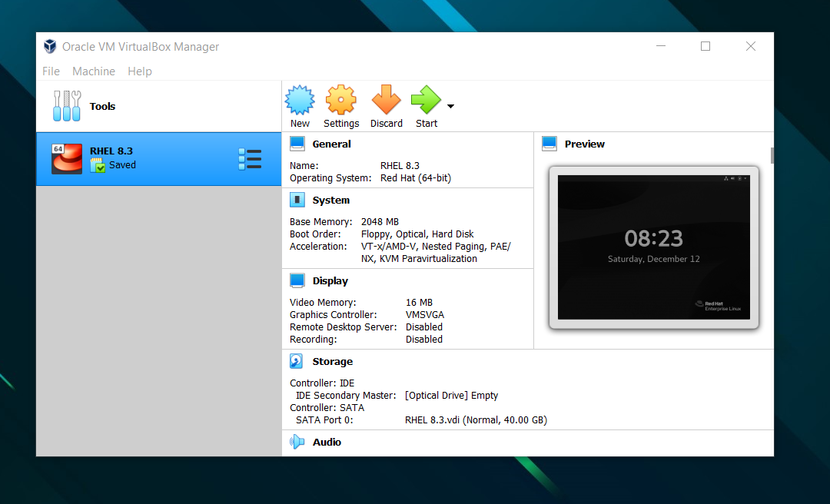Screen dimensions: 830x504
Task: Click the Display screen icon
Action: (x=297, y=280)
